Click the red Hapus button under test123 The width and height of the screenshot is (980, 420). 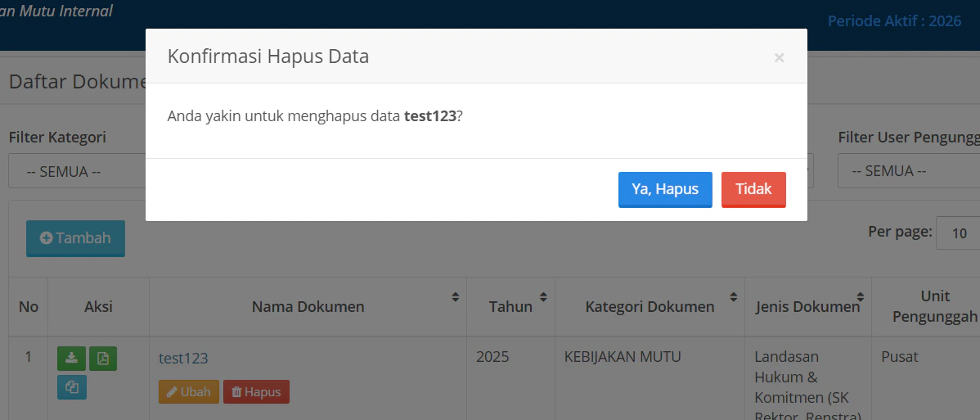point(256,392)
